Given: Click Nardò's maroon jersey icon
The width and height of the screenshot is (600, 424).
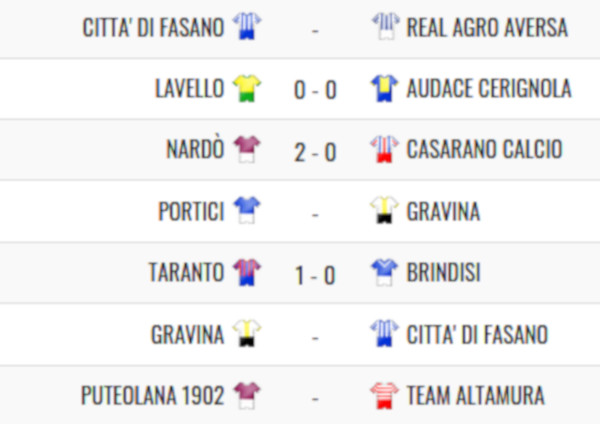Looking at the screenshot, I should coord(247,149).
